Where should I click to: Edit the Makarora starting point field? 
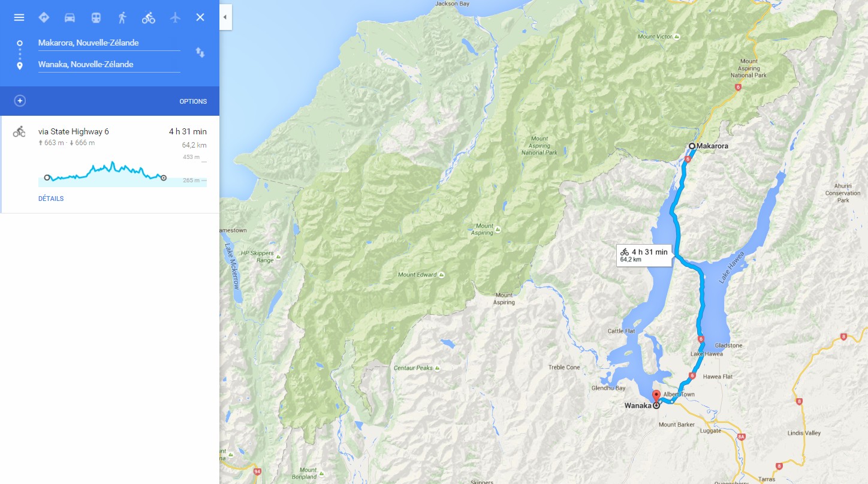109,43
